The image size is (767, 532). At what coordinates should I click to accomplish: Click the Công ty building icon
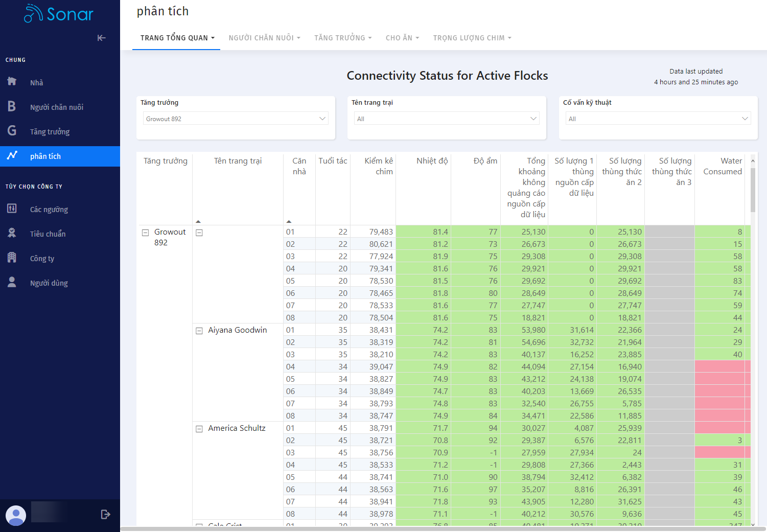pos(12,258)
